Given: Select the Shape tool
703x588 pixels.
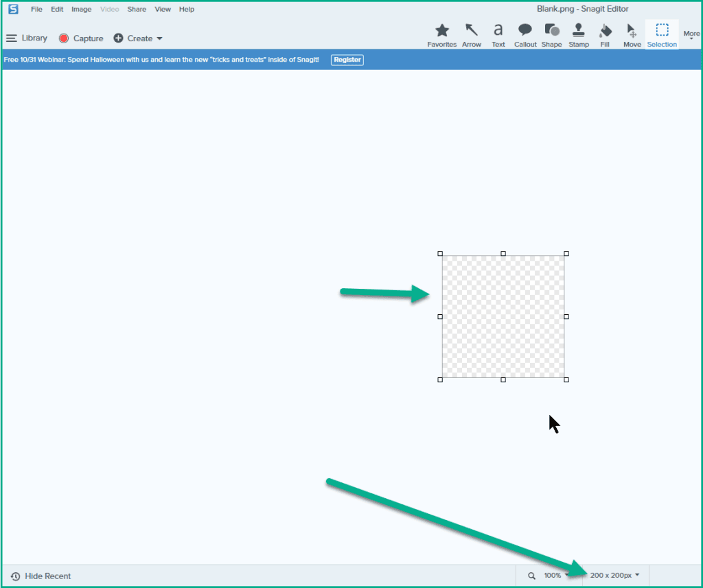Looking at the screenshot, I should pyautogui.click(x=552, y=34).
